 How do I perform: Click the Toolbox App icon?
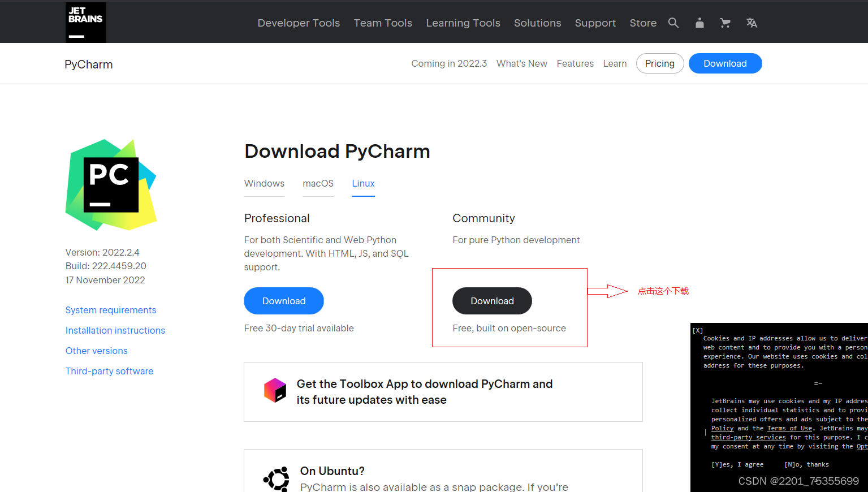point(275,390)
